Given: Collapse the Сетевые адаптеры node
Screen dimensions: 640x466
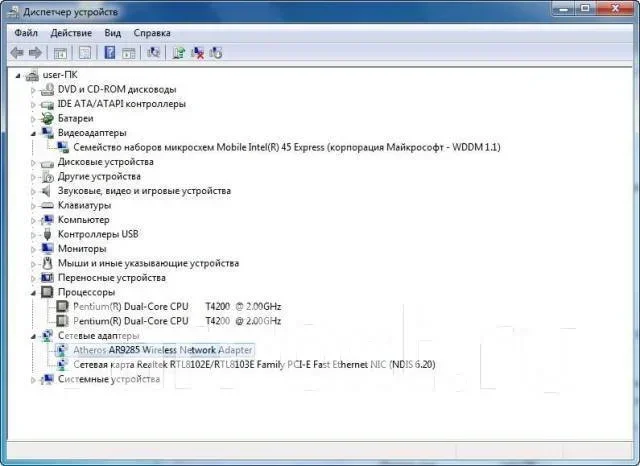Looking at the screenshot, I should click(x=33, y=337).
